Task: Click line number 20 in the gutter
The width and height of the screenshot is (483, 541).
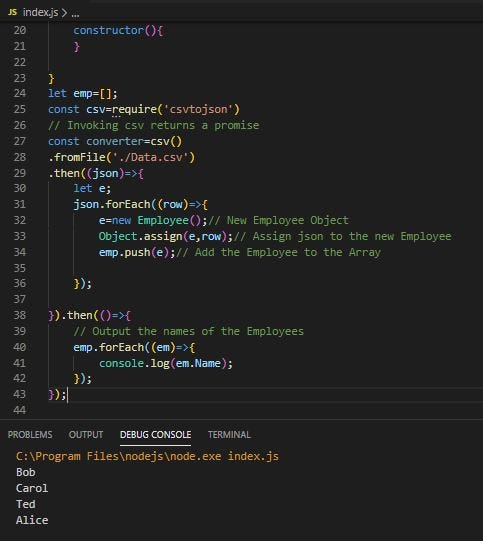Action: (x=20, y=30)
